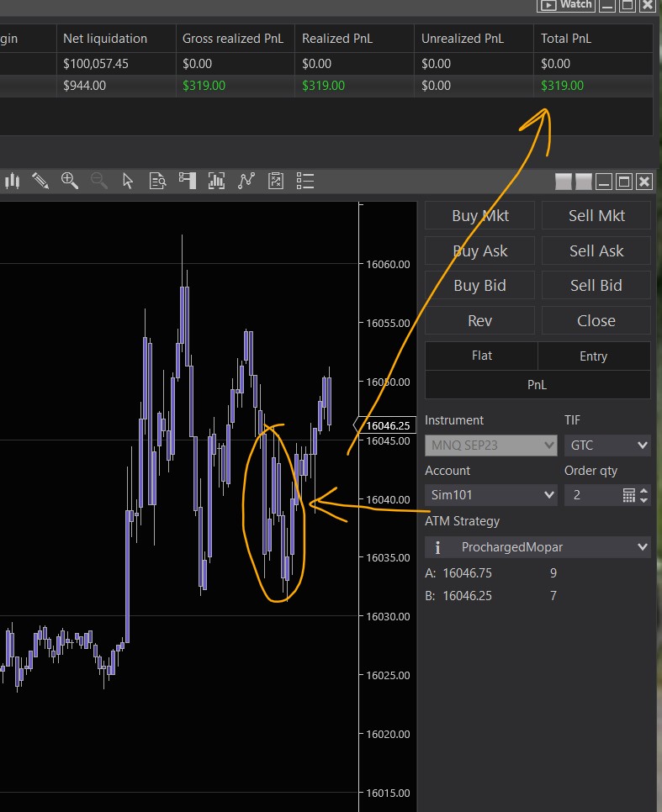Click the Buy Mkt button

479,215
